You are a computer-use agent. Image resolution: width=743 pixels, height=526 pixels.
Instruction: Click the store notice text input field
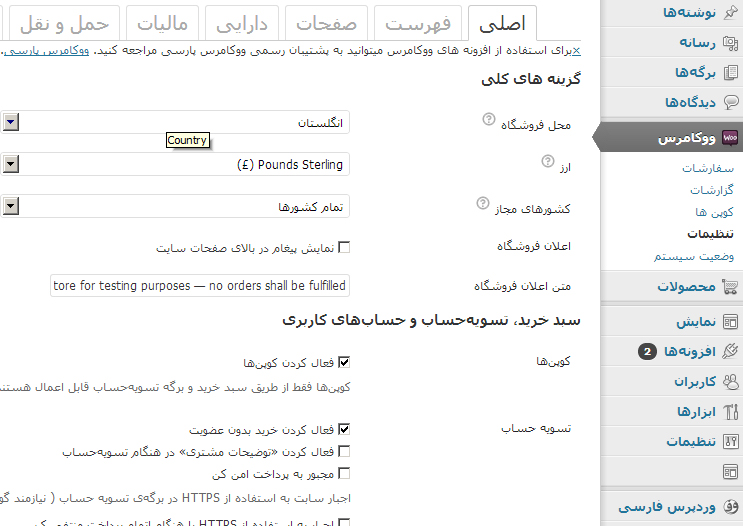(200, 285)
